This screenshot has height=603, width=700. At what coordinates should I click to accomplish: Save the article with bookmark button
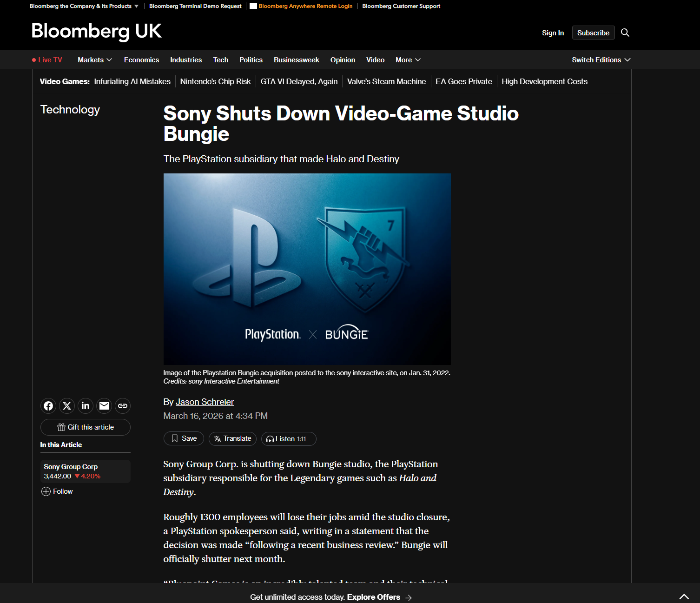(184, 438)
